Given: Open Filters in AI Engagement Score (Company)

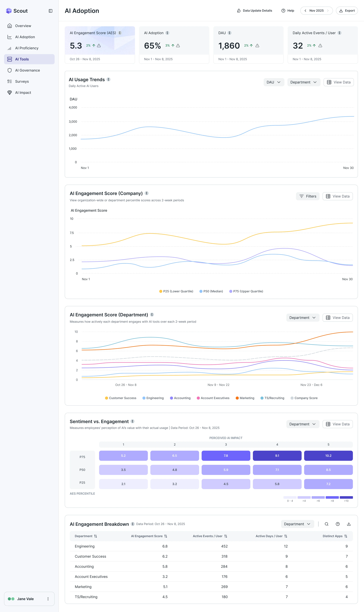Looking at the screenshot, I should click(x=308, y=196).
